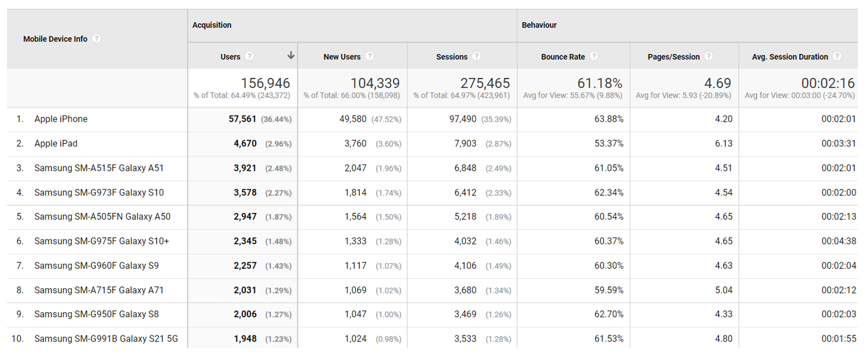Sort by Pages/Session column header
Image resolution: width=868 pixels, height=358 pixels.
(x=674, y=57)
